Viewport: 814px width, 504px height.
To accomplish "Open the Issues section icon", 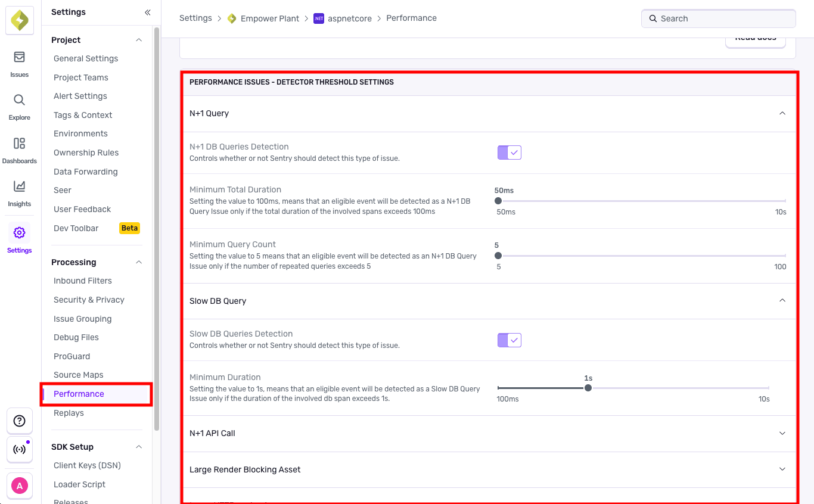I will pyautogui.click(x=20, y=57).
